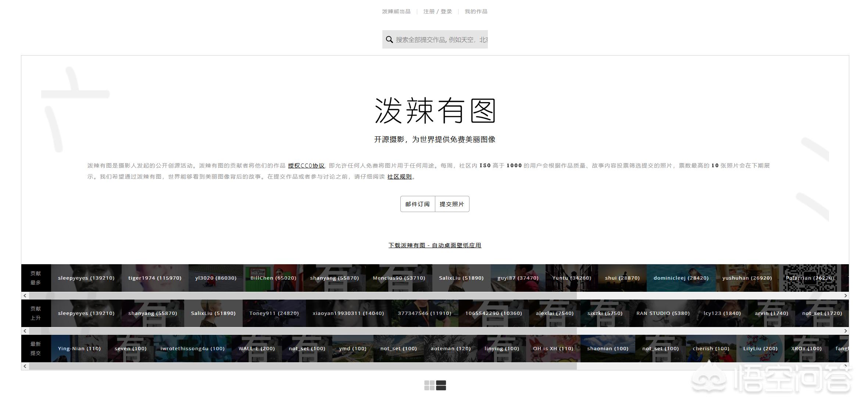This screenshot has height=409, width=868.
Task: Switch to list view layout icon
Action: pos(441,386)
